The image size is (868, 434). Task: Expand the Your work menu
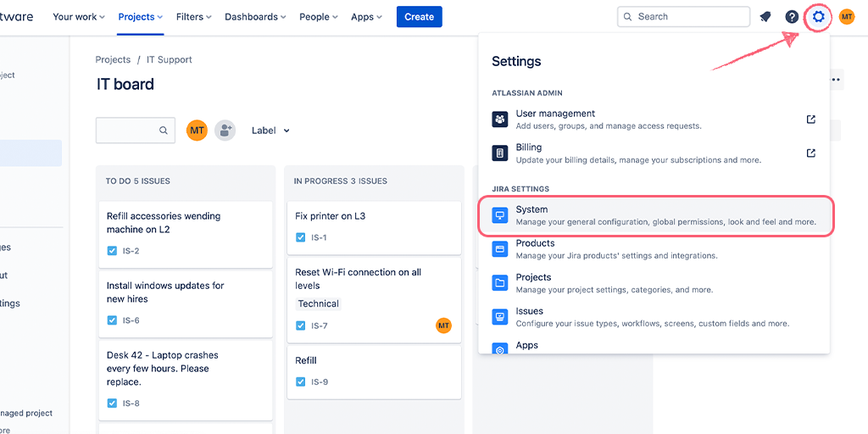point(79,17)
